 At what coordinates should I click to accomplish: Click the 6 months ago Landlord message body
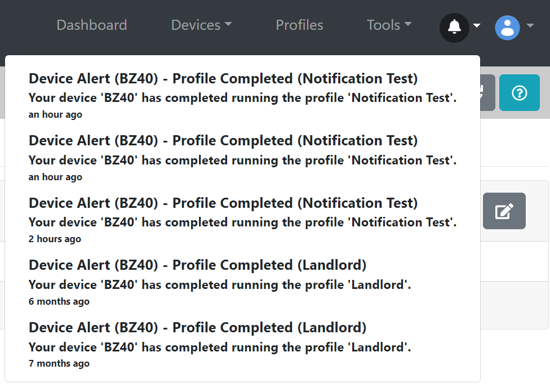(x=220, y=285)
